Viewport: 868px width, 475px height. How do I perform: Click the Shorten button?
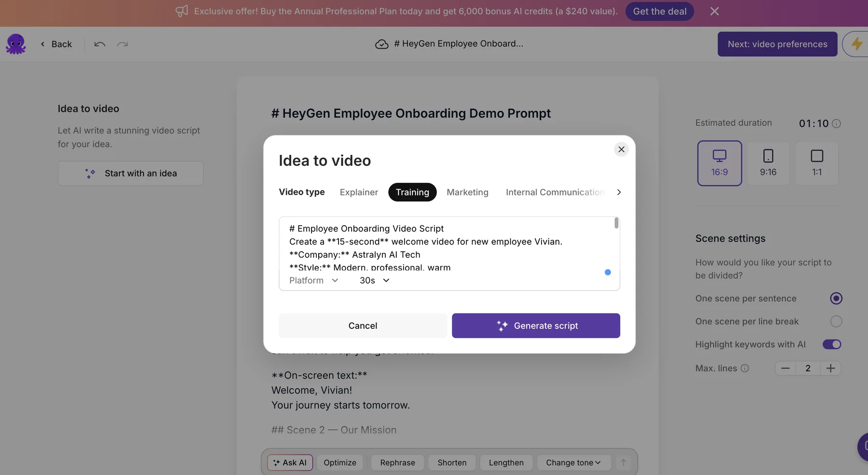click(452, 462)
